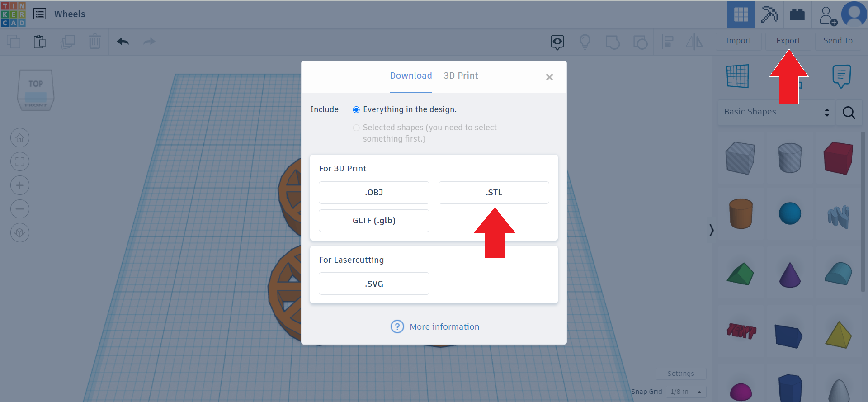Screen dimensions: 868x402
Task: Click the Copy icon in toolbar
Action: [x=14, y=42]
